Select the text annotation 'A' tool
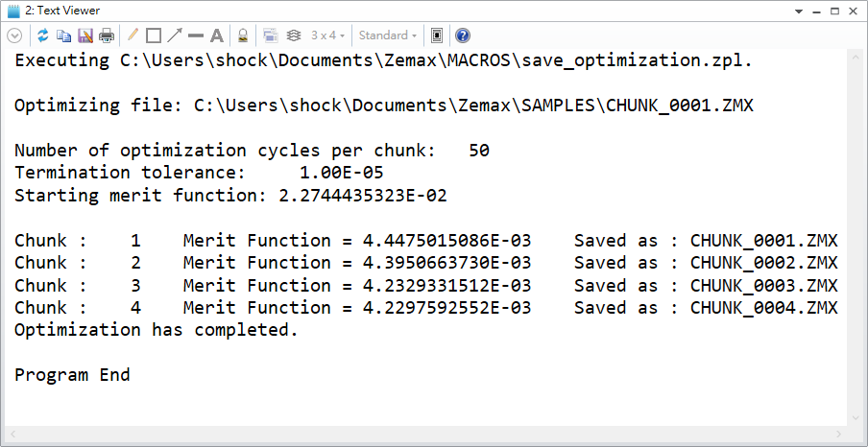 click(x=217, y=35)
